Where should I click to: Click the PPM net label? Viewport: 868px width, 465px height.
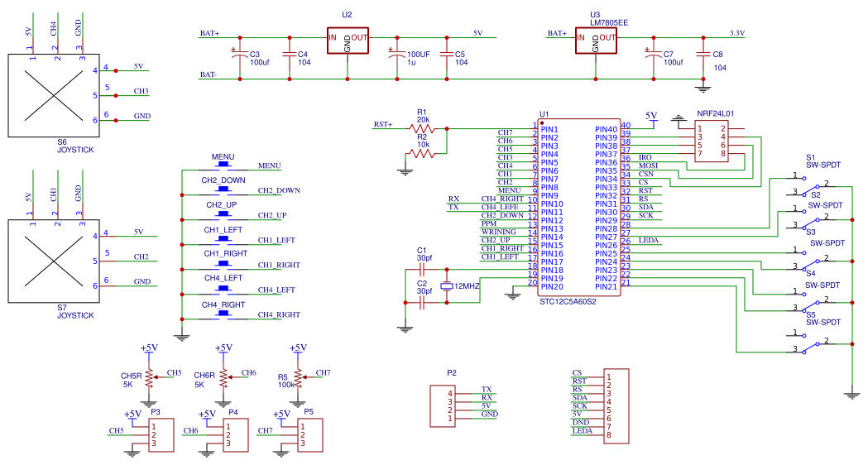point(489,223)
